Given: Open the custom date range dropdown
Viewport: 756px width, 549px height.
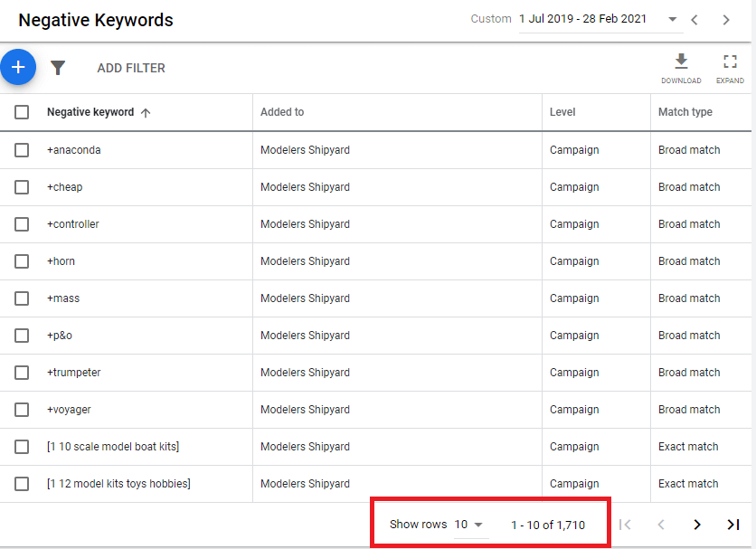Looking at the screenshot, I should (600, 19).
